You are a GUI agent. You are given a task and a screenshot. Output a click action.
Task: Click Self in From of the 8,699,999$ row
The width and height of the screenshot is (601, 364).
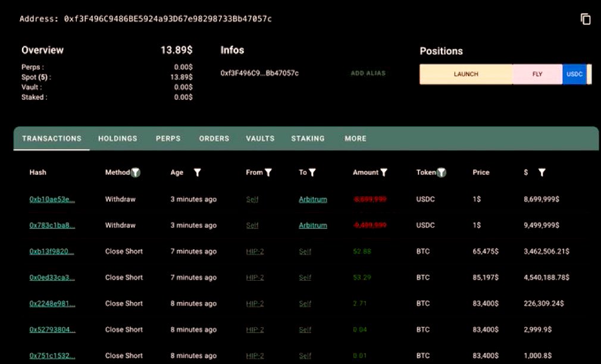click(252, 199)
